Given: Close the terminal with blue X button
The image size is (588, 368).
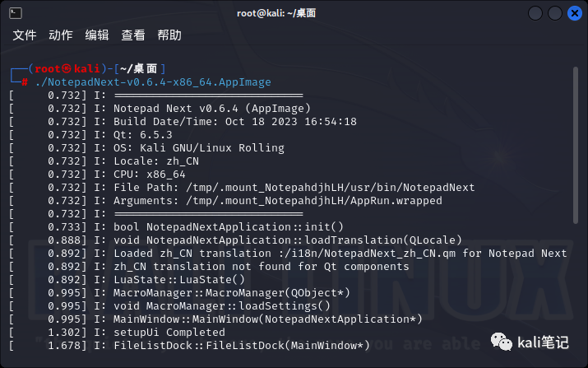Looking at the screenshot, I should click(x=575, y=13).
